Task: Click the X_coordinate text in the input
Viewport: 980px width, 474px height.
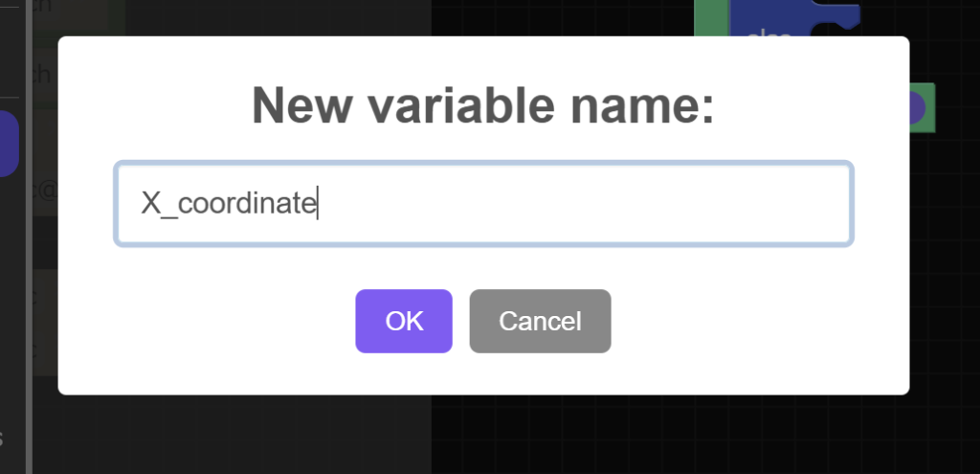Action: [228, 203]
